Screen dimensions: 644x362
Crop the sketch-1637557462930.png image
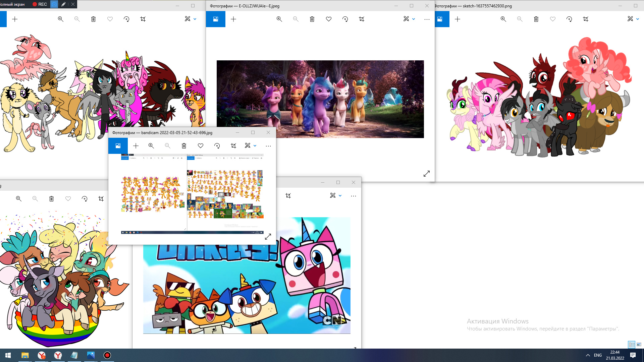[x=586, y=19]
